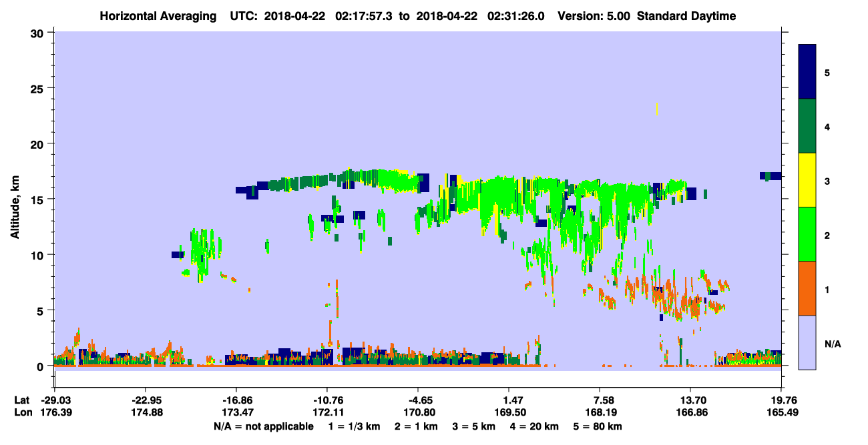Viewport: 868px width, 445px height.
Task: Click the latitude value -29.03
Action: pos(55,400)
